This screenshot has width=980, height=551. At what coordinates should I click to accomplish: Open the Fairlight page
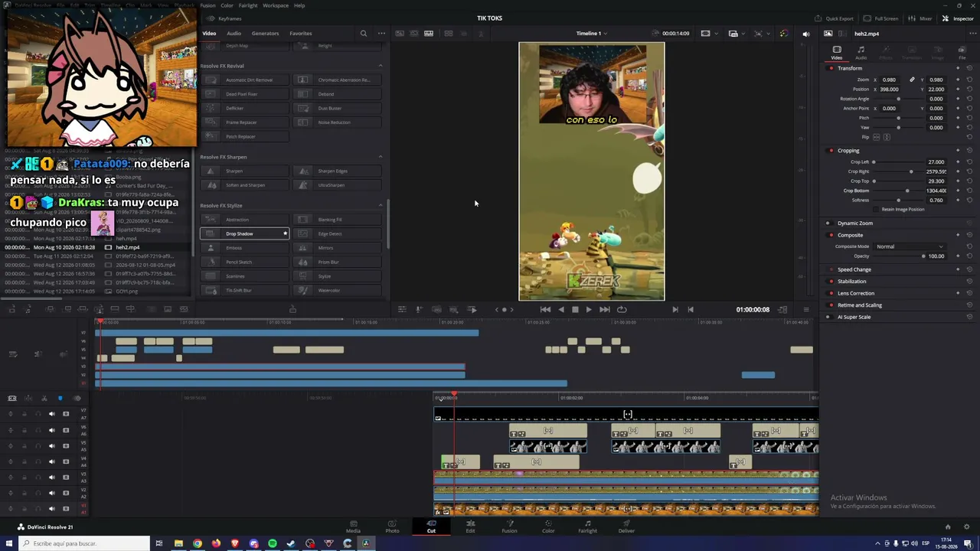(x=587, y=527)
